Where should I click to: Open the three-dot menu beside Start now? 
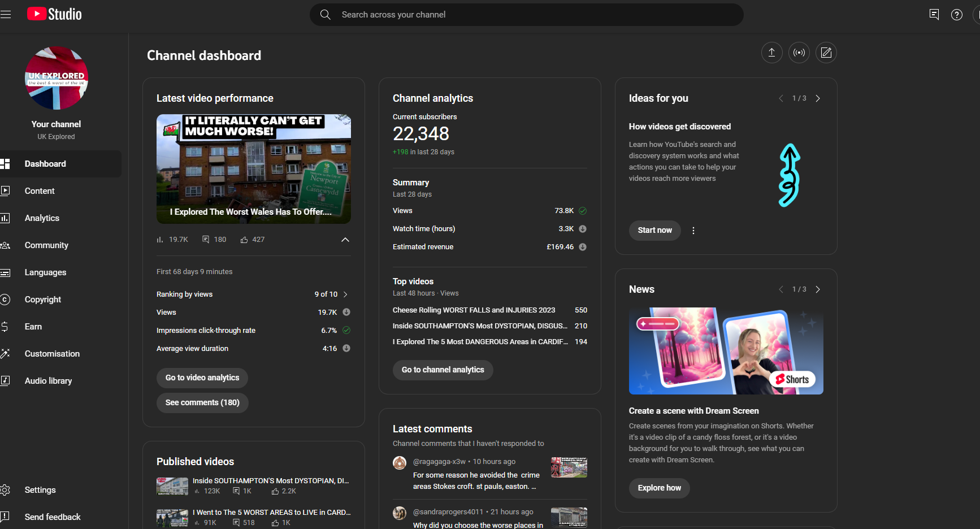(693, 231)
